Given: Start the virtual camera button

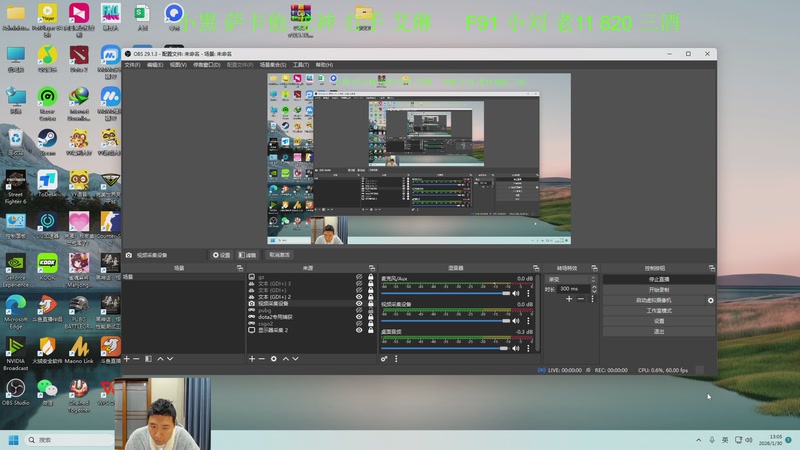Looking at the screenshot, I should [654, 301].
